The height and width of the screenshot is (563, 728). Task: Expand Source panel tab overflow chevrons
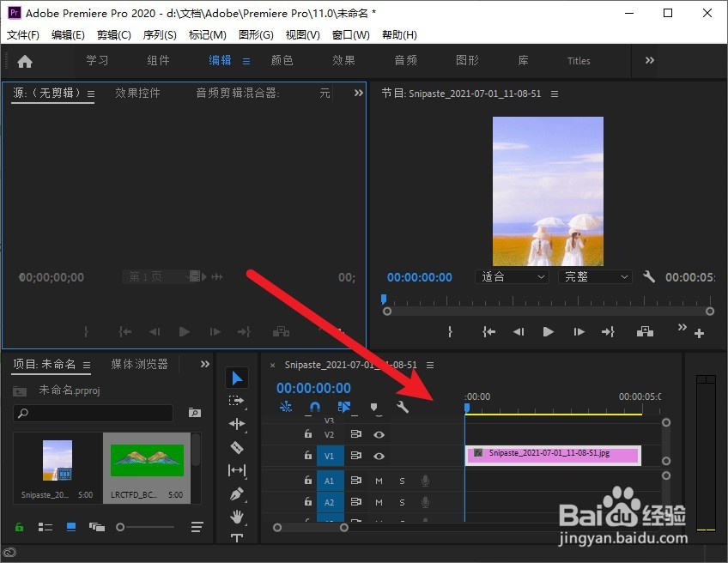[x=359, y=93]
